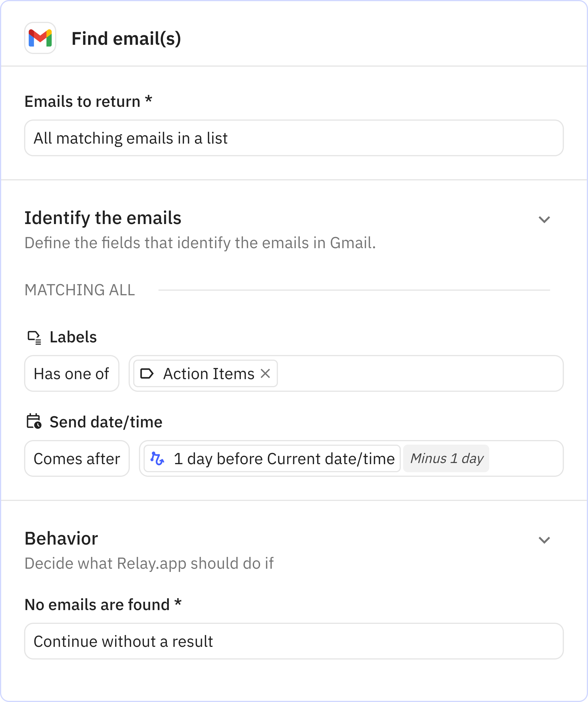Screen dimensions: 588x702
Task: Collapse the Behavior section chevron
Action: coord(544,540)
